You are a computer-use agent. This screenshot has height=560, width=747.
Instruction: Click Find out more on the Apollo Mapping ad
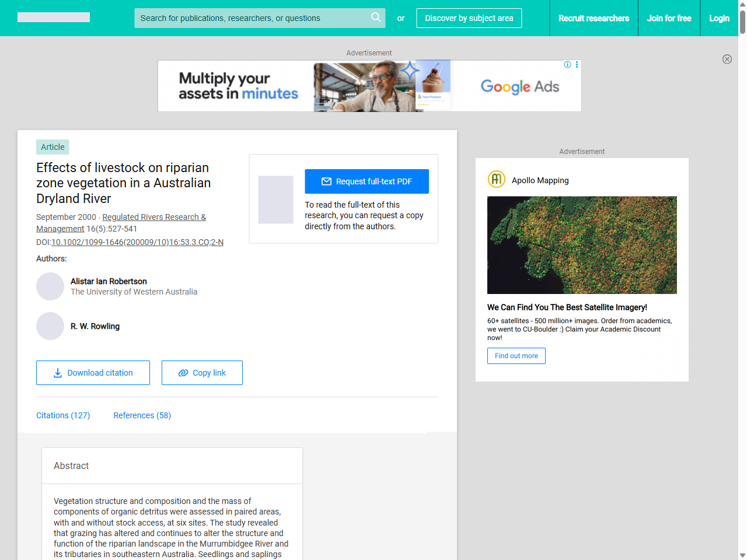(x=516, y=355)
